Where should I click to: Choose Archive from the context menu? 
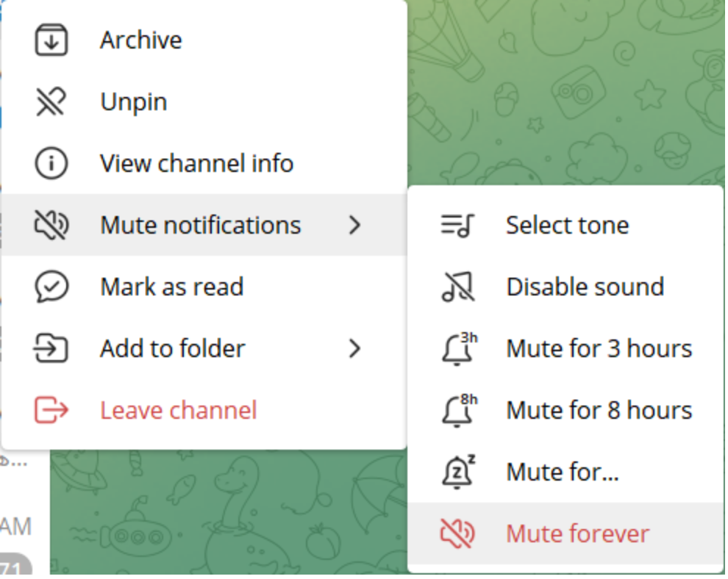coord(204,40)
